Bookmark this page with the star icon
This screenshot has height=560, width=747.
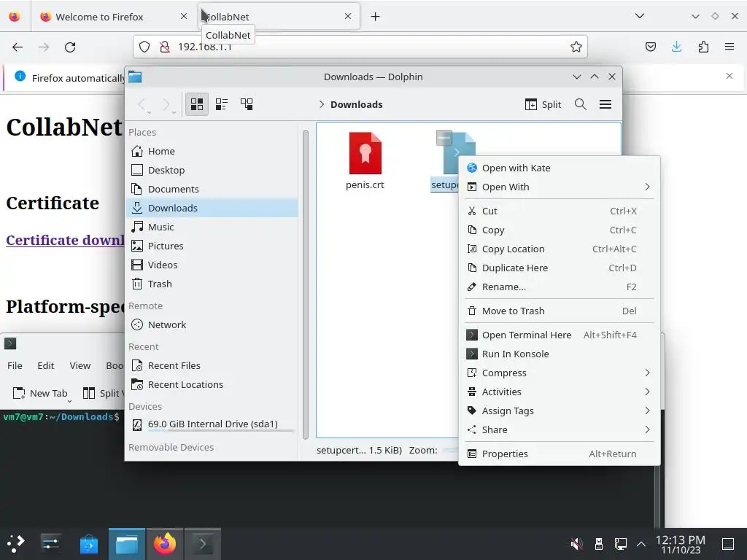[x=576, y=47]
